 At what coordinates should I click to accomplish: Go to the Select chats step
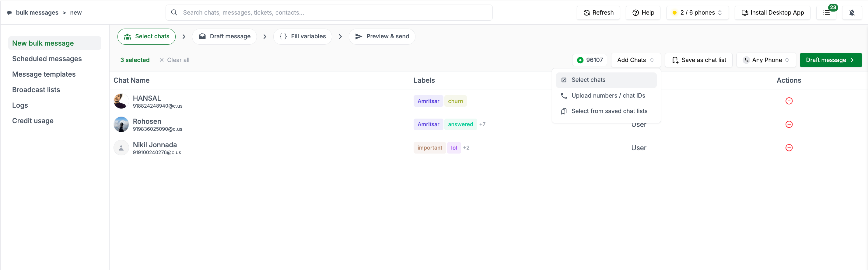tap(146, 36)
